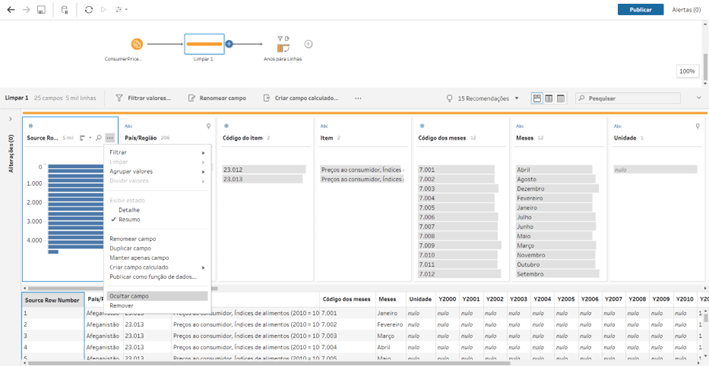Select the Limpar 1 clean step
Viewport: 709px width, 366px height.
pyautogui.click(x=204, y=44)
